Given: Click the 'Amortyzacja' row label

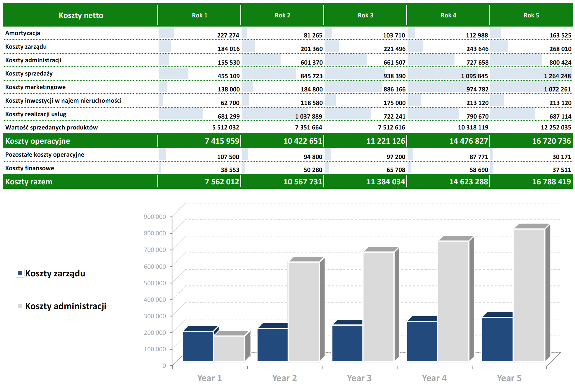Looking at the screenshot, I should click(x=23, y=33).
